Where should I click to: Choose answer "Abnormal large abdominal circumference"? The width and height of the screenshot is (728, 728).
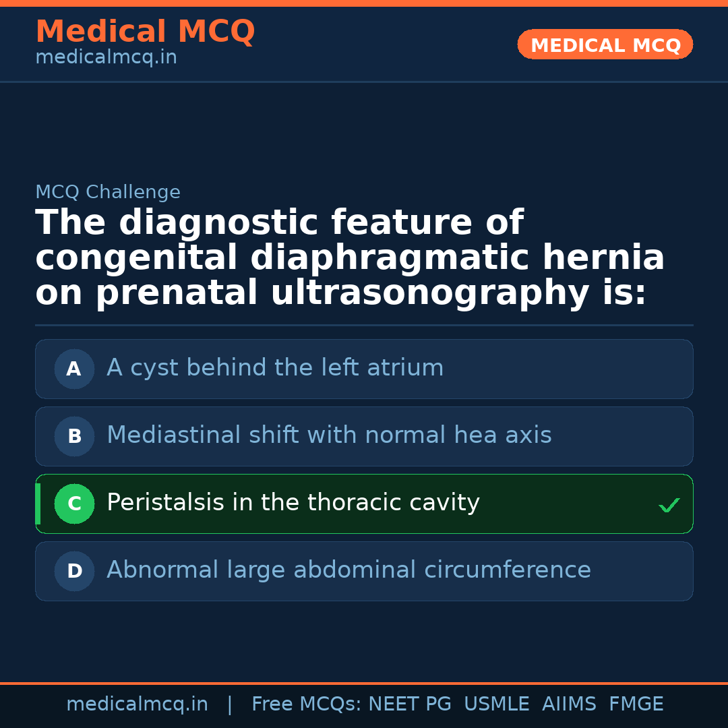(348, 570)
